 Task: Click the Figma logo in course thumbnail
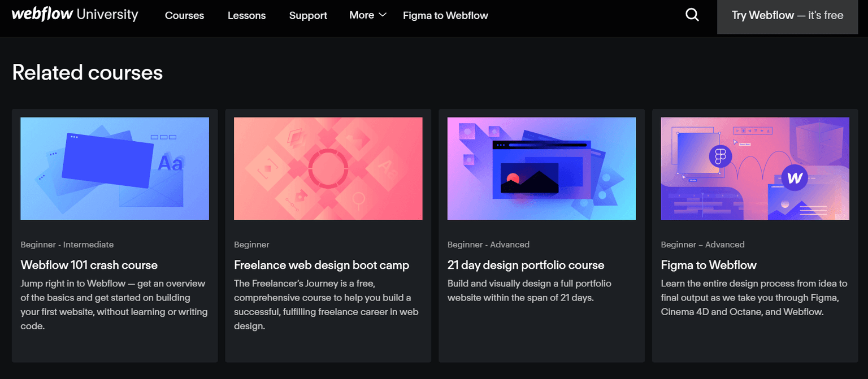(x=720, y=156)
